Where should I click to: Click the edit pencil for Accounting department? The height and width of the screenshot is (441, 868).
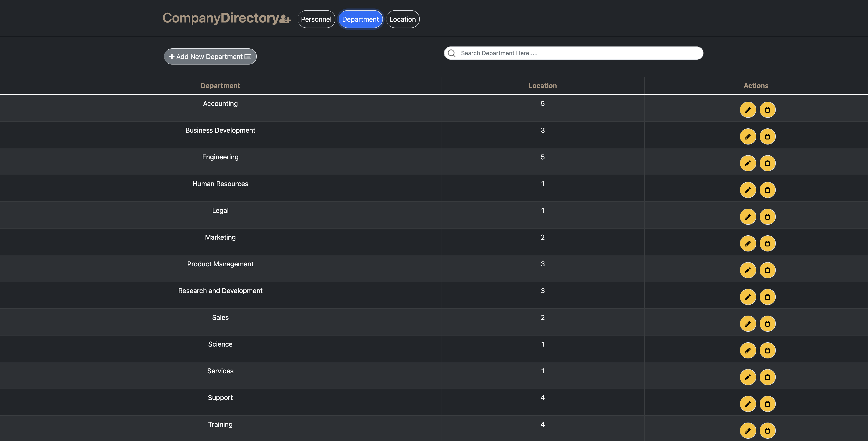tap(748, 110)
